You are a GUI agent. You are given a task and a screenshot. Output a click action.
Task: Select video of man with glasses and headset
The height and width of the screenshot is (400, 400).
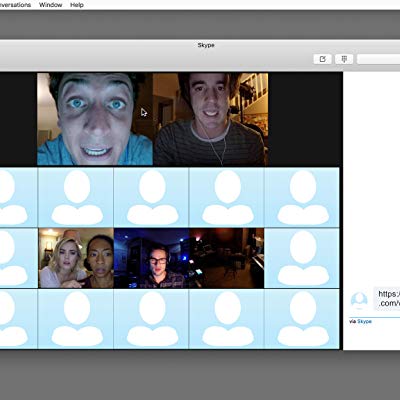click(x=151, y=258)
